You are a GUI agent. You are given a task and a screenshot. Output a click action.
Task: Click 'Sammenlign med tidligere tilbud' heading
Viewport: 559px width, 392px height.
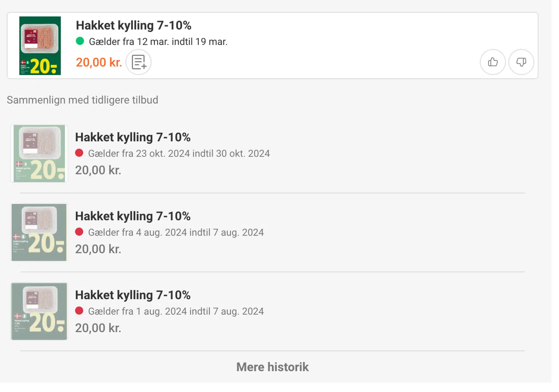pos(82,100)
